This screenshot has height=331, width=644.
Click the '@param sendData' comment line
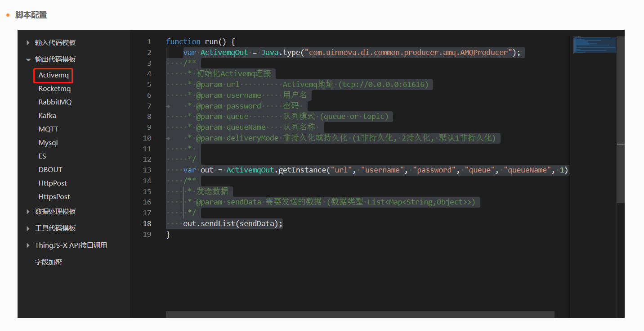pyautogui.click(x=331, y=202)
